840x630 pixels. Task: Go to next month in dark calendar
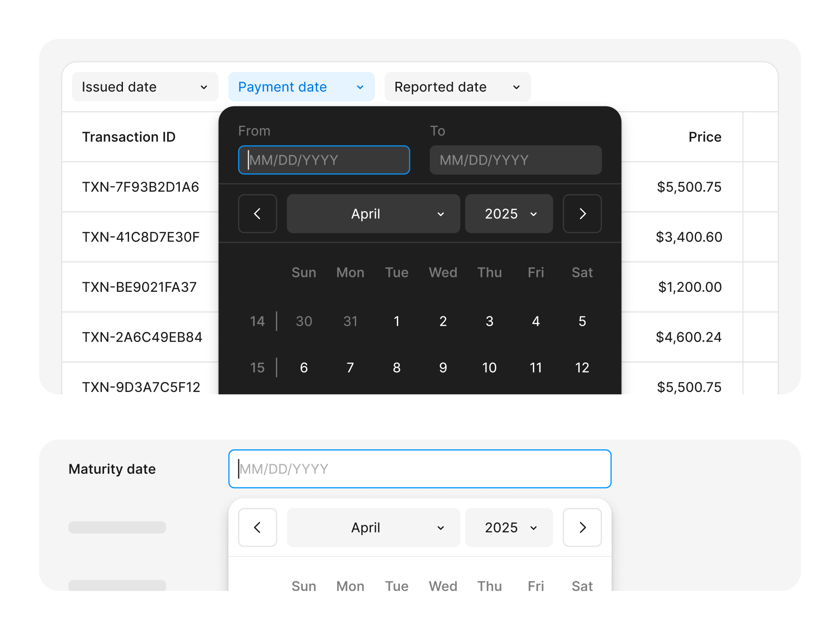(x=582, y=213)
